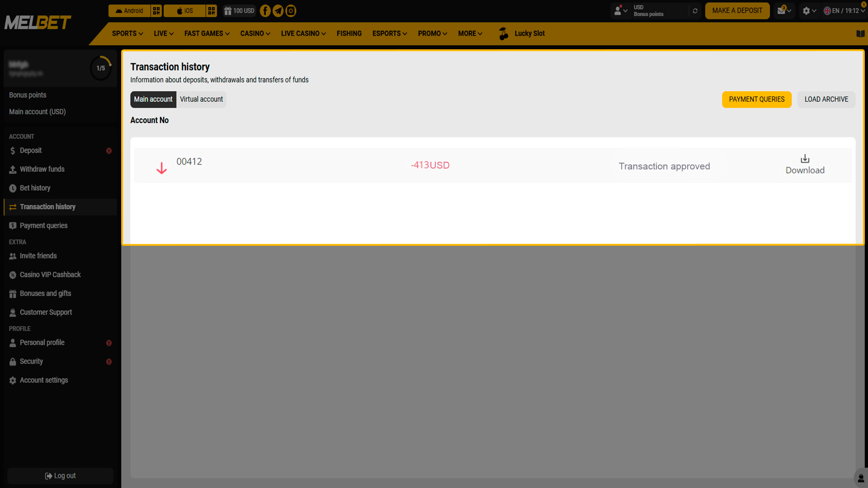
Task: Open the Lucky Slot game icon
Action: pos(503,33)
